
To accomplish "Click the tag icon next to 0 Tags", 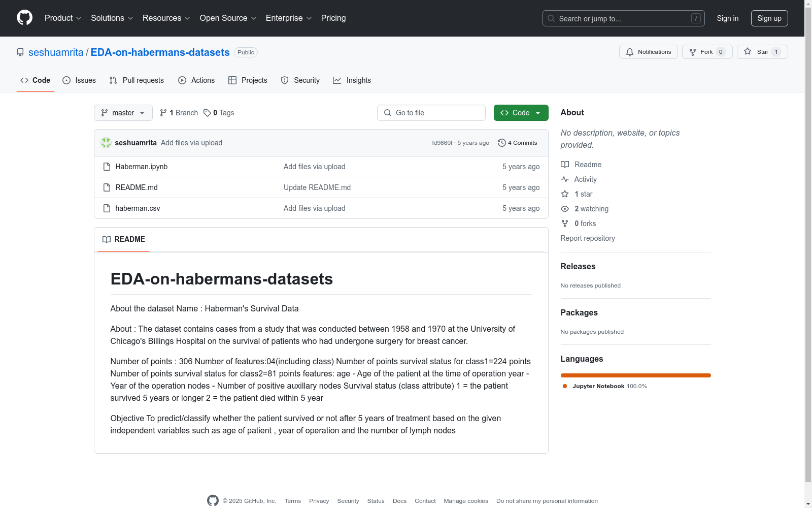I will tap(207, 113).
